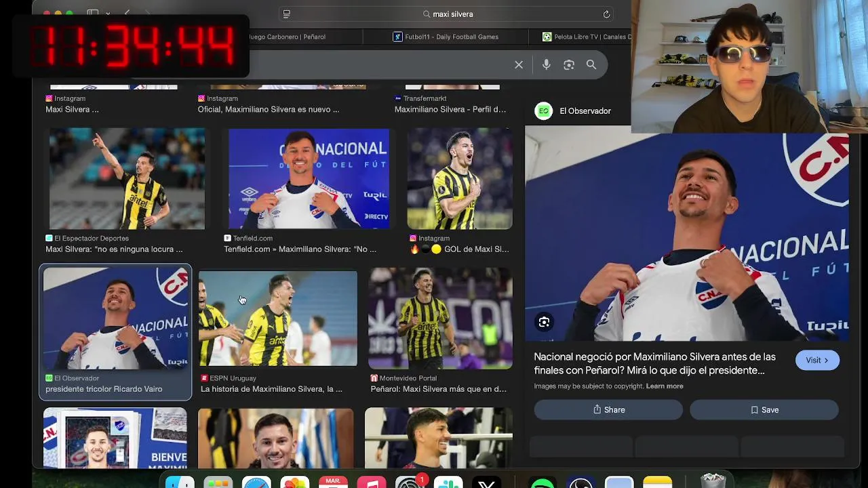Switch to the Pelota Libre TV tab
The width and height of the screenshot is (868, 488).
click(x=587, y=37)
